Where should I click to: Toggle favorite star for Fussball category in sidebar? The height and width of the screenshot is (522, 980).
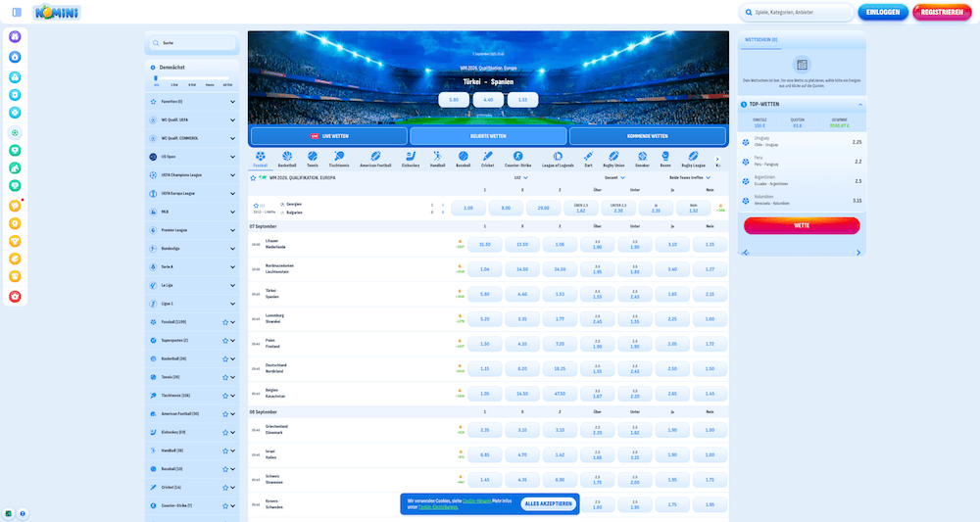[224, 321]
